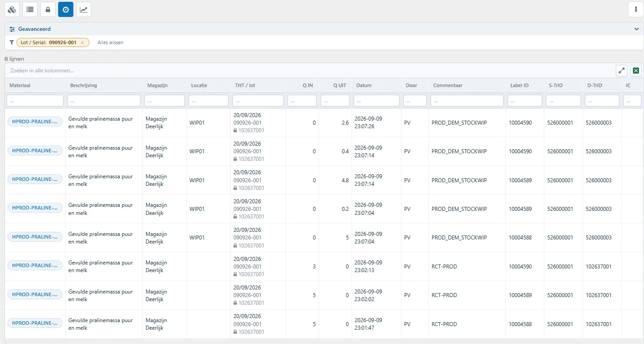Click the Beschrijving column filter box
Viewport: 644px width, 344px height.
coord(104,101)
